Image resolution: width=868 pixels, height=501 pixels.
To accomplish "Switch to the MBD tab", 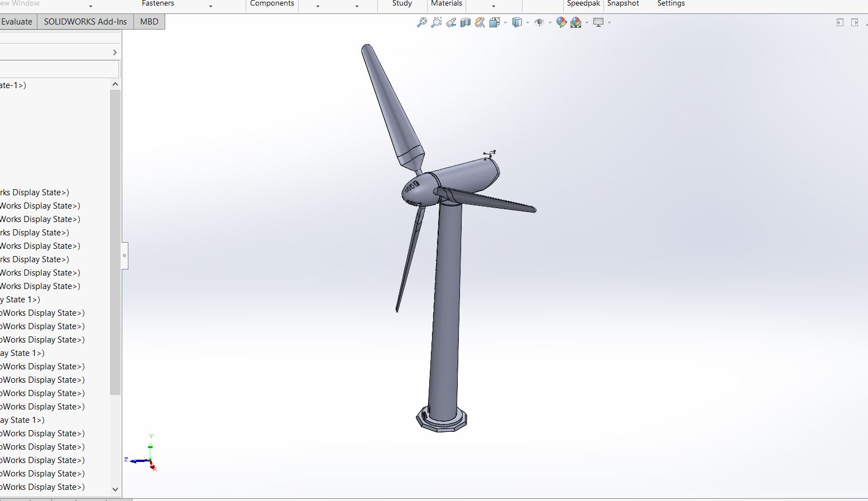I will [149, 22].
